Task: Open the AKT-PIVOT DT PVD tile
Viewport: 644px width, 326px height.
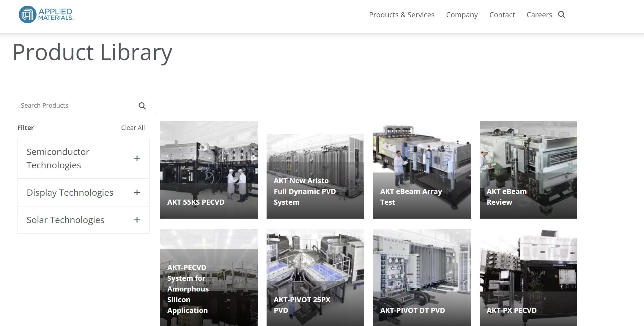Action: pos(422,278)
